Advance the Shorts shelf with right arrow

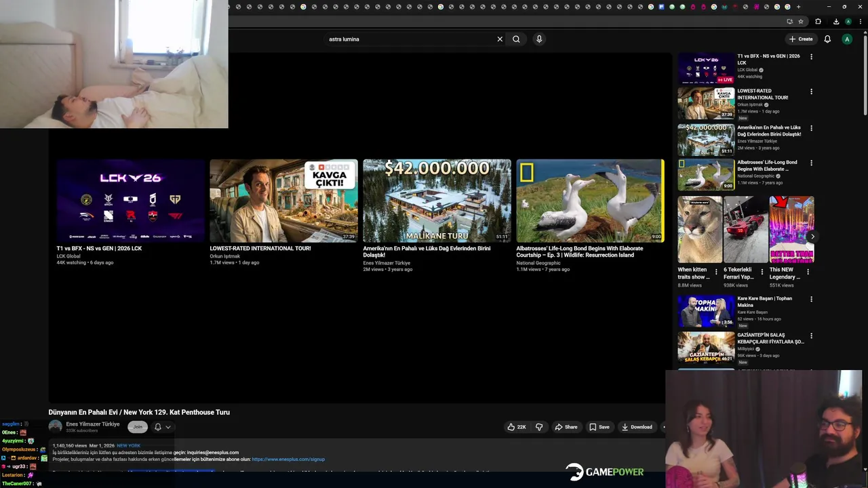tap(812, 237)
